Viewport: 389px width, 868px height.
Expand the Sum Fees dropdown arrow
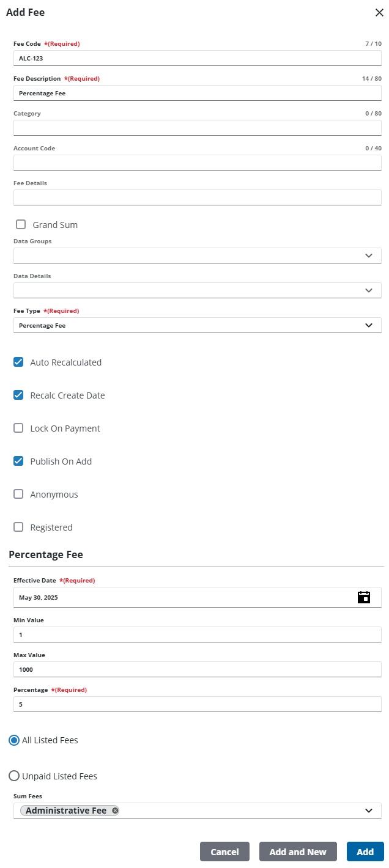pos(368,811)
